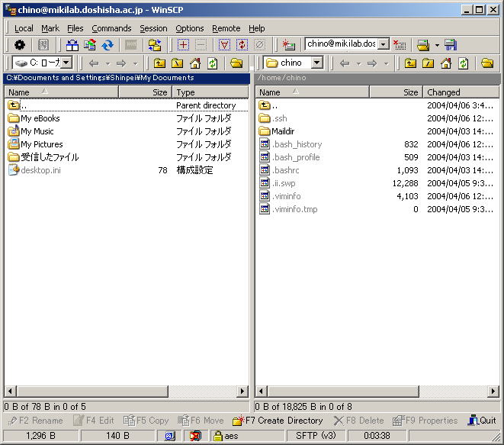
Task: Expand saved sessions dropdown arrow
Action: 437,45
